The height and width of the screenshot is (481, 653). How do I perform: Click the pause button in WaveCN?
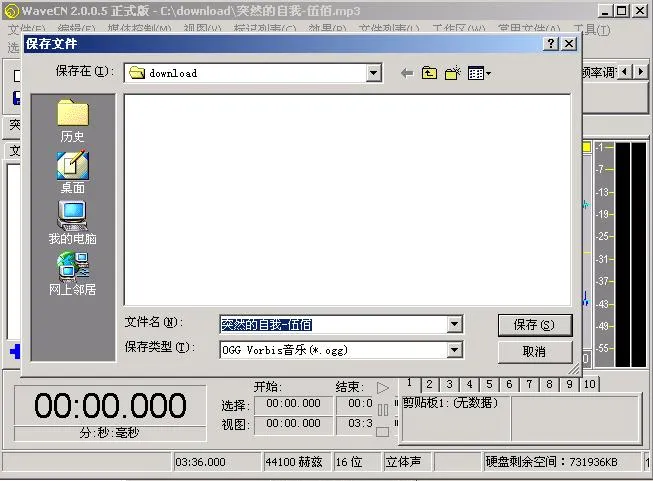(383, 410)
